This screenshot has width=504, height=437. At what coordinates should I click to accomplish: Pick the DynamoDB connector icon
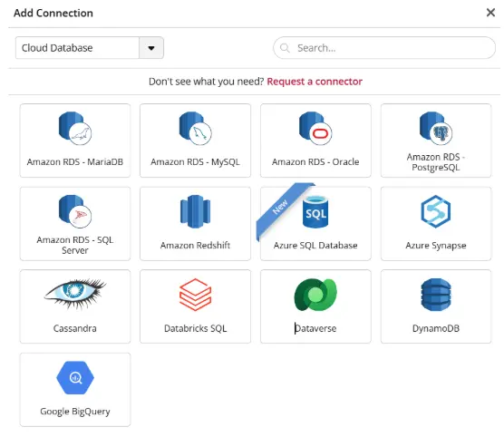click(x=435, y=295)
